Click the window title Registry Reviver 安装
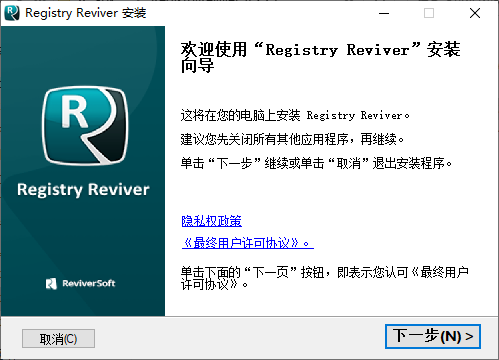Screen dimensions: 499x360 (86, 13)
